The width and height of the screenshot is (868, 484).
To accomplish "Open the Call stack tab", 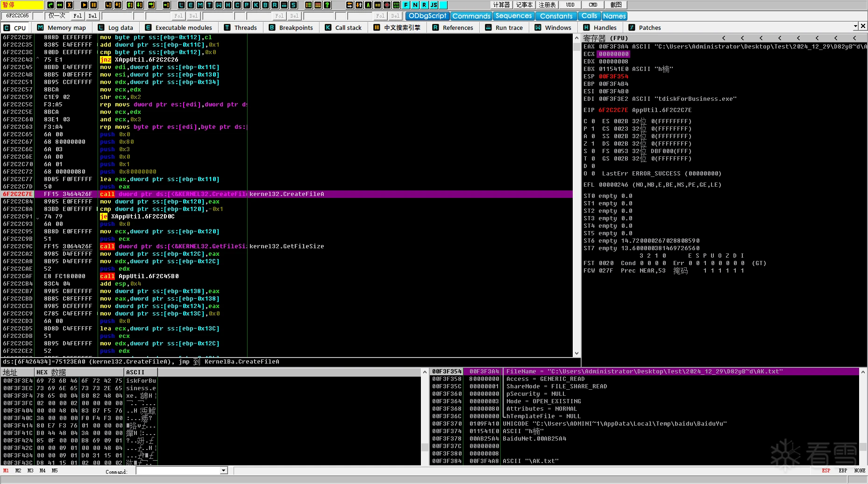I will 343,28.
